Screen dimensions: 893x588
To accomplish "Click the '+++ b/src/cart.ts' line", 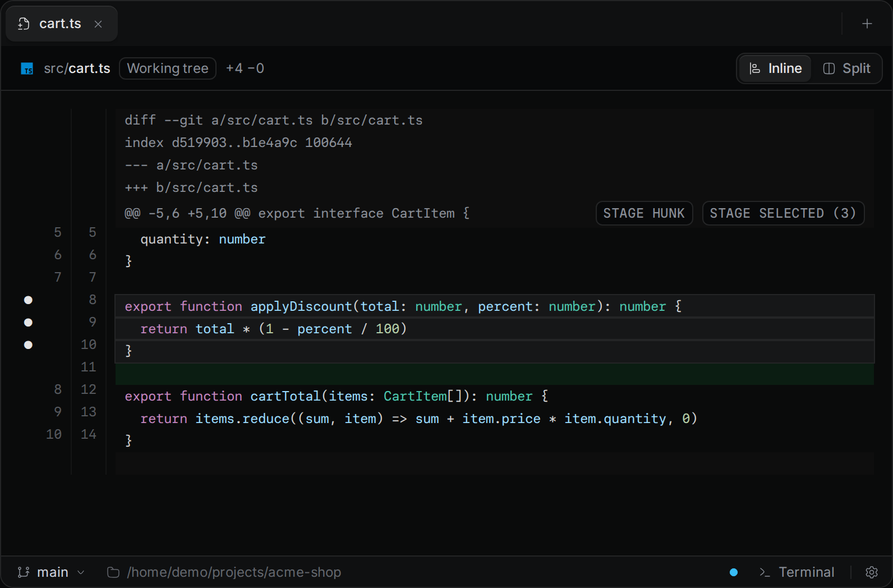I will coord(495,187).
